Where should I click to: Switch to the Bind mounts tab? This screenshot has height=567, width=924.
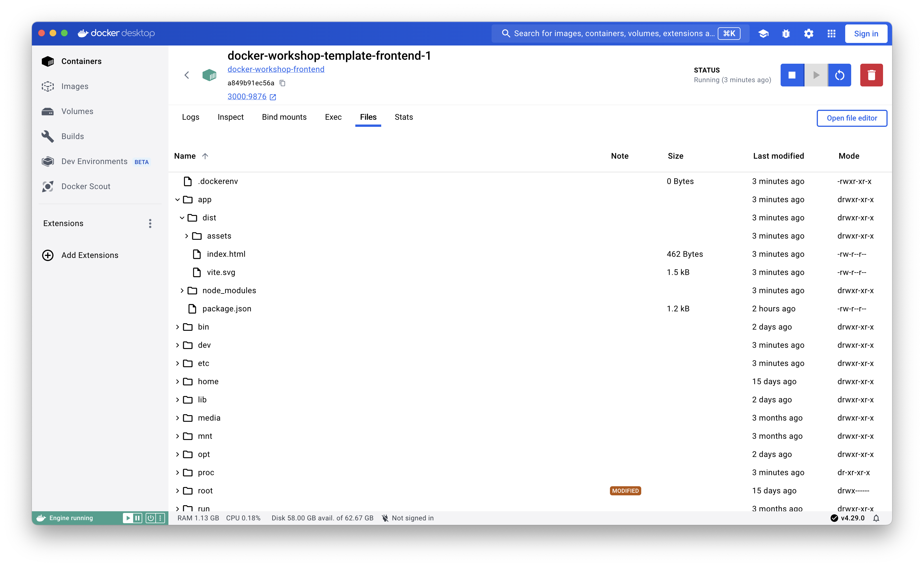point(284,117)
